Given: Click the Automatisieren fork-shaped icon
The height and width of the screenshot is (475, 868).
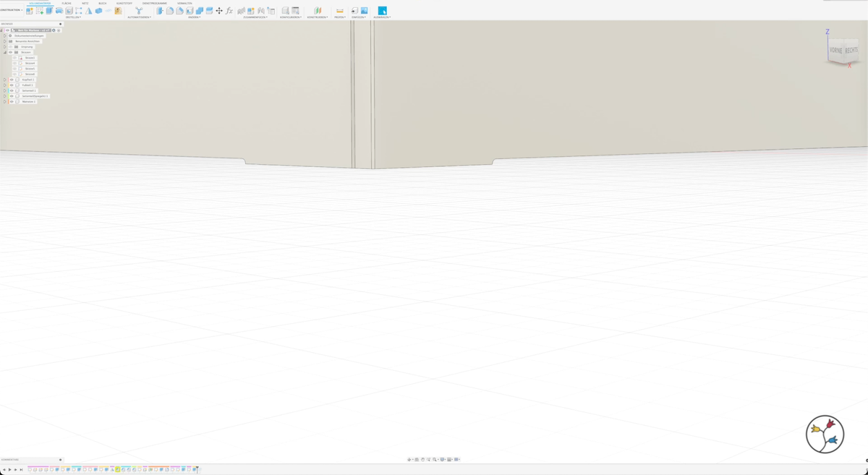Looking at the screenshot, I should 139,11.
